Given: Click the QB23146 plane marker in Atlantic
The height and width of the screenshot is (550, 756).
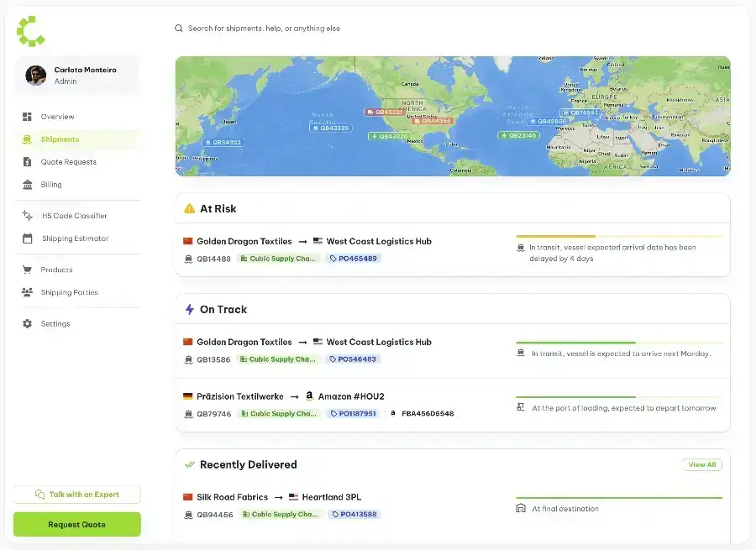Looking at the screenshot, I should [x=518, y=135].
